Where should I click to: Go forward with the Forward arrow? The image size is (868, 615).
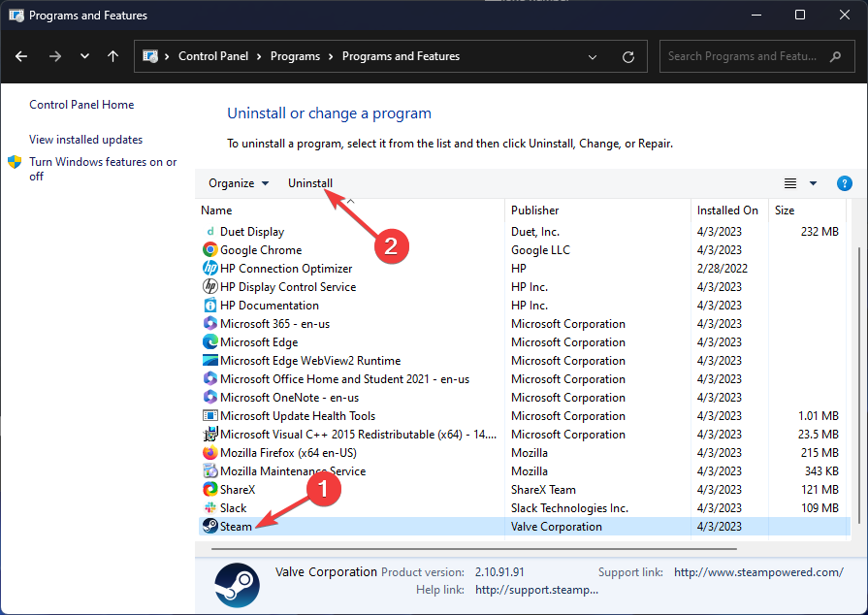point(55,56)
